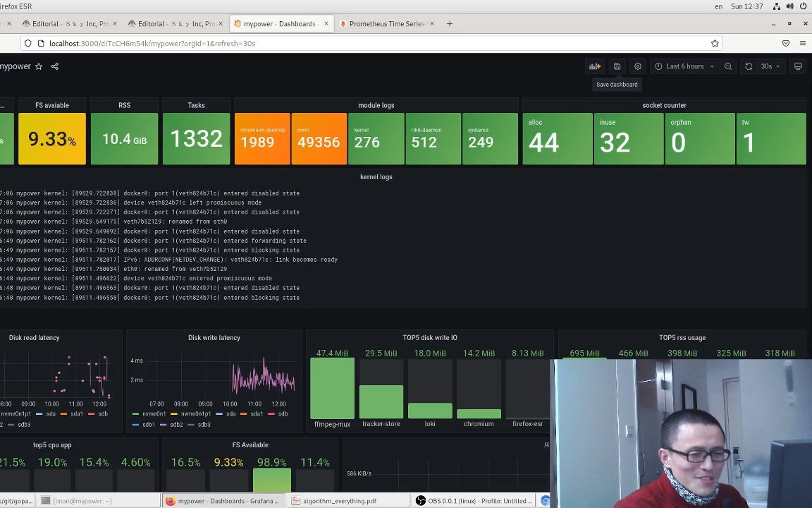The image size is (812, 508).
Task: Open dashboard settings with the gear icon
Action: 638,66
